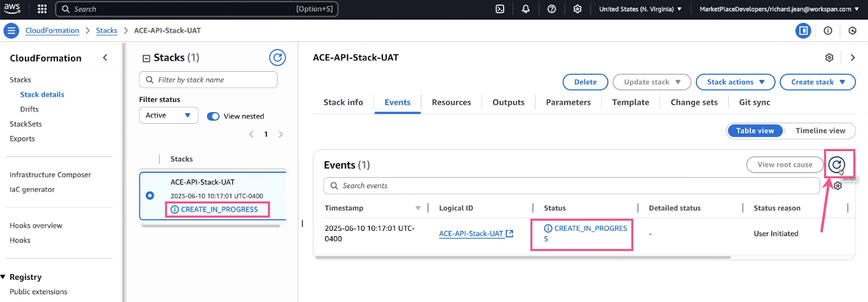Open Hooks overview

(x=36, y=225)
